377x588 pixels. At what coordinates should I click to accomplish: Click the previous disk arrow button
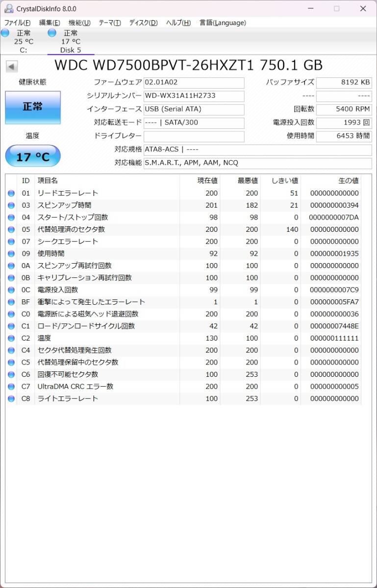[x=12, y=67]
